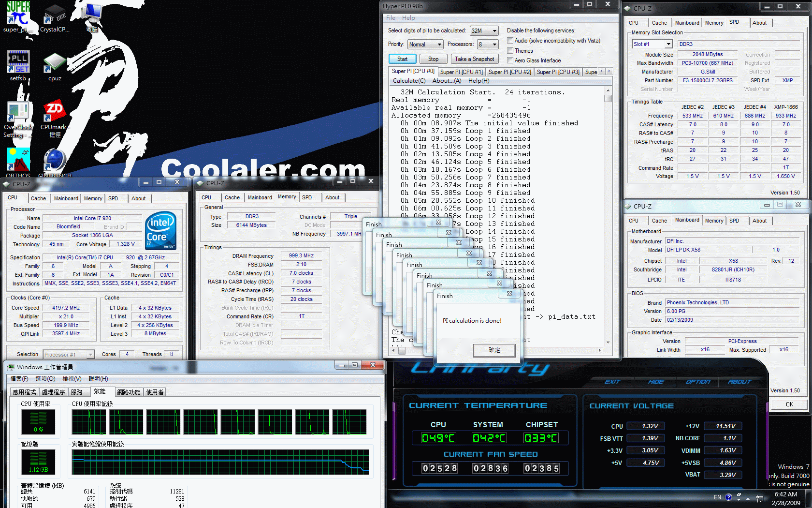The height and width of the screenshot is (508, 812).
Task: Open the About...(A) menu in Super PI
Action: pyautogui.click(x=447, y=81)
